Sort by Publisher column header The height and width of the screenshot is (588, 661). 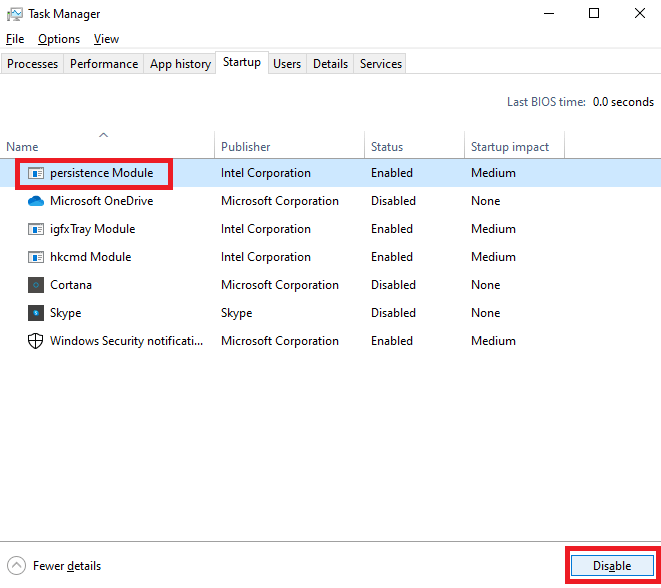pos(246,147)
